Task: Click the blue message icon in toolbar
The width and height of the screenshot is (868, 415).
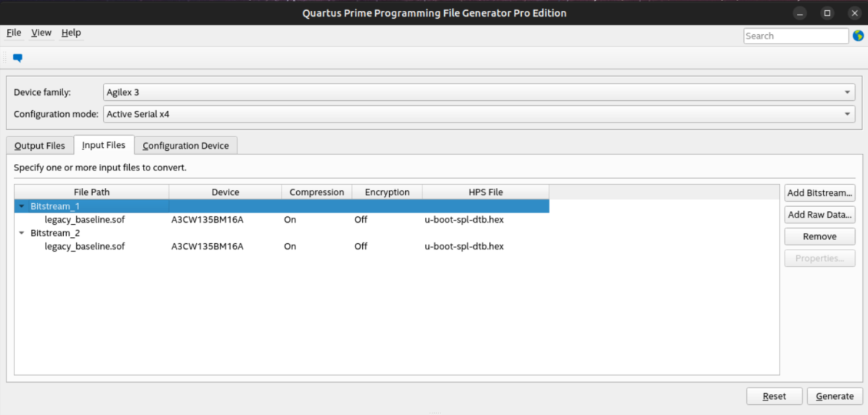Action: point(17,58)
